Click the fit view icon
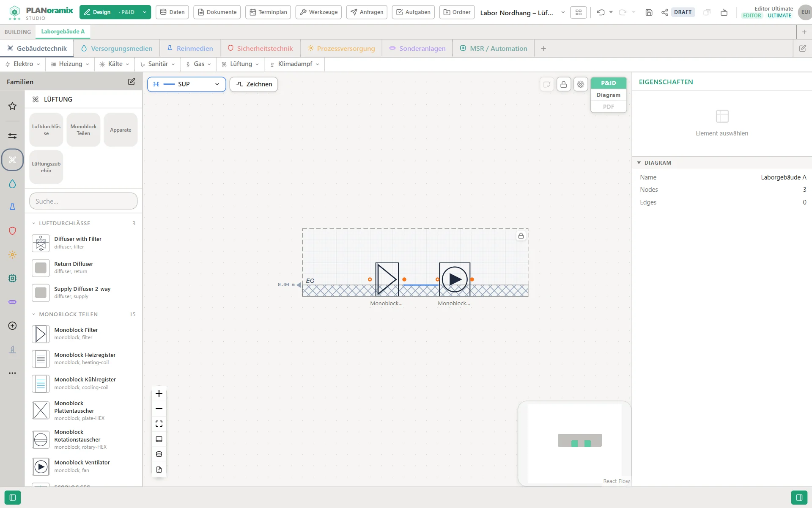Viewport: 812px width, 508px height. (x=159, y=424)
